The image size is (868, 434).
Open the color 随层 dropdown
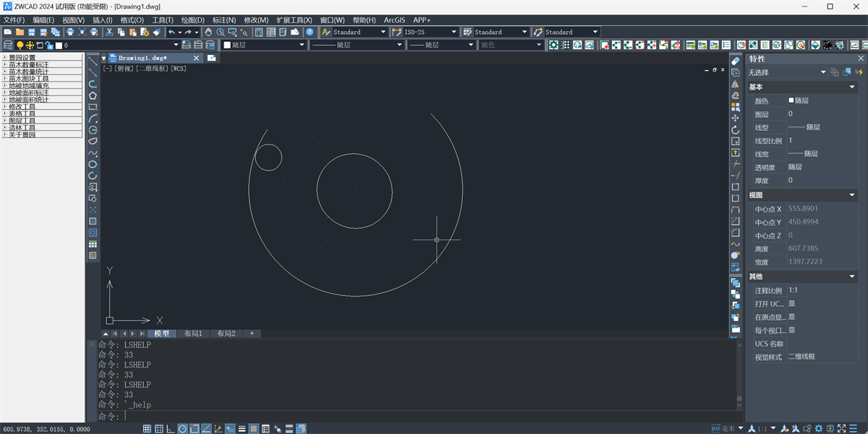[302, 45]
